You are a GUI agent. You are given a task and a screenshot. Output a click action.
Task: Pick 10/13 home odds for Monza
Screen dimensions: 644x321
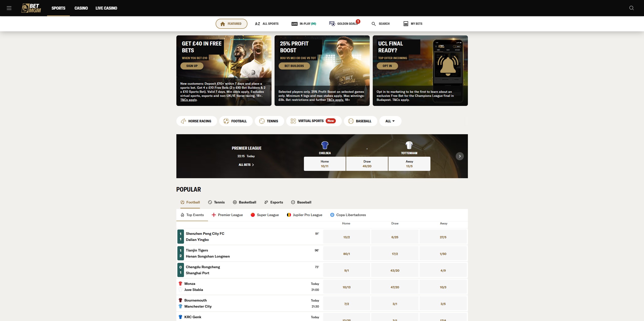click(x=346, y=287)
